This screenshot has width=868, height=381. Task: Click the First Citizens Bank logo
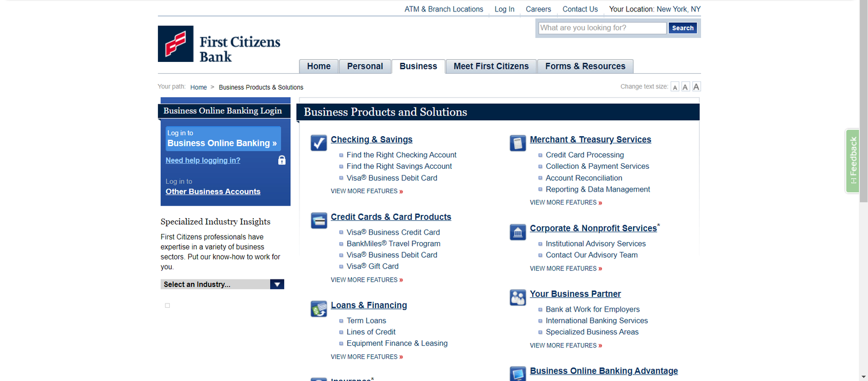(x=219, y=45)
